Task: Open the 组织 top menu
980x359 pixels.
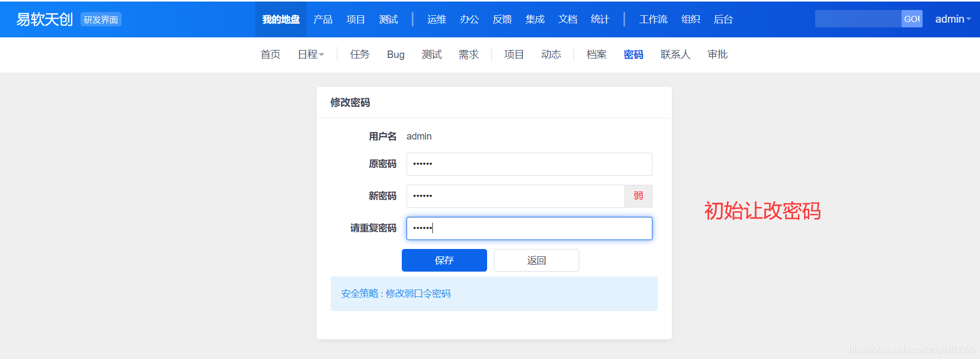Action: click(691, 19)
